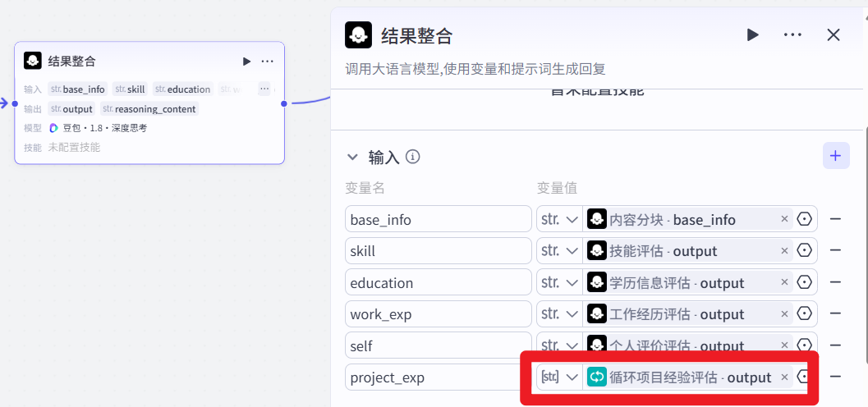Open the str type dropdown for skill
The height and width of the screenshot is (407, 868).
(560, 251)
